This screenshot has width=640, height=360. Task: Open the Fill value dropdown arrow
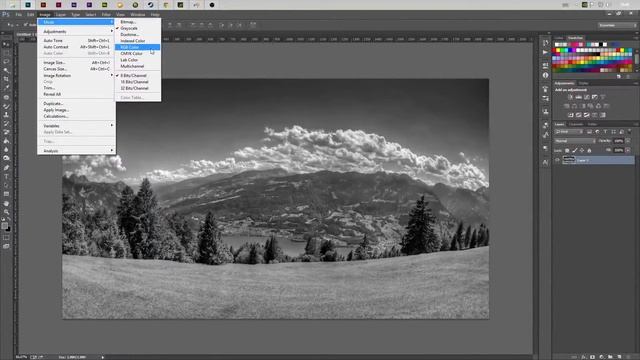pos(628,150)
